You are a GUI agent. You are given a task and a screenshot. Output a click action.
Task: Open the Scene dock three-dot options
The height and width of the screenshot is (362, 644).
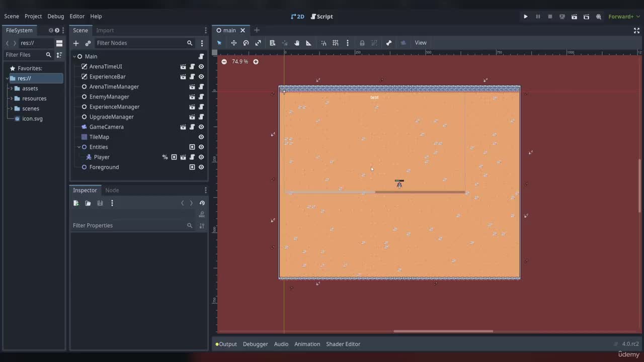click(202, 43)
